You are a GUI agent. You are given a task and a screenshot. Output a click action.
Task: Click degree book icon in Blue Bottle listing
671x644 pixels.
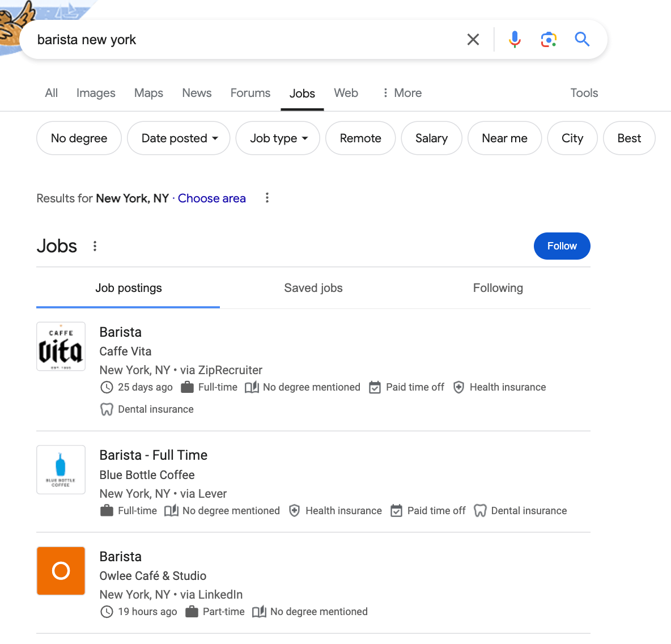tap(171, 511)
